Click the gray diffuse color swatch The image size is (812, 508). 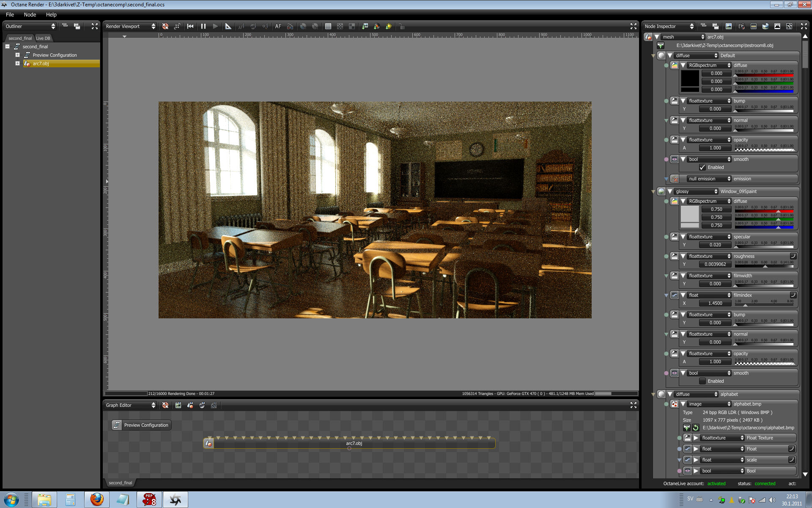coord(689,214)
